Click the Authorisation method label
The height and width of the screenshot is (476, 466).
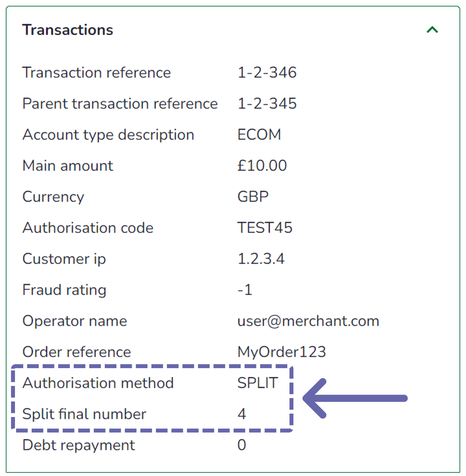98,383
